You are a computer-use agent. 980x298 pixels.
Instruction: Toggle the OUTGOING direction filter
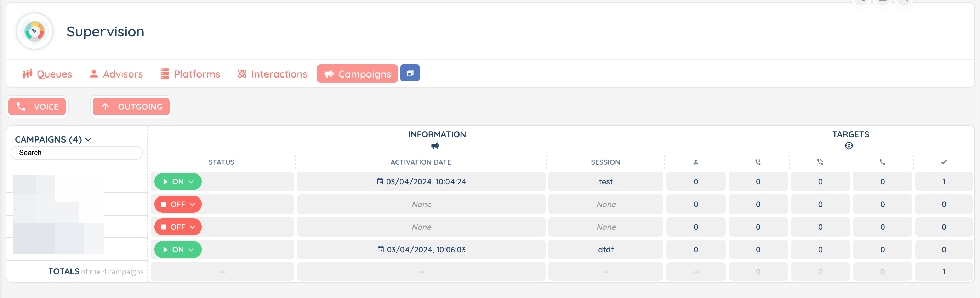point(131,107)
